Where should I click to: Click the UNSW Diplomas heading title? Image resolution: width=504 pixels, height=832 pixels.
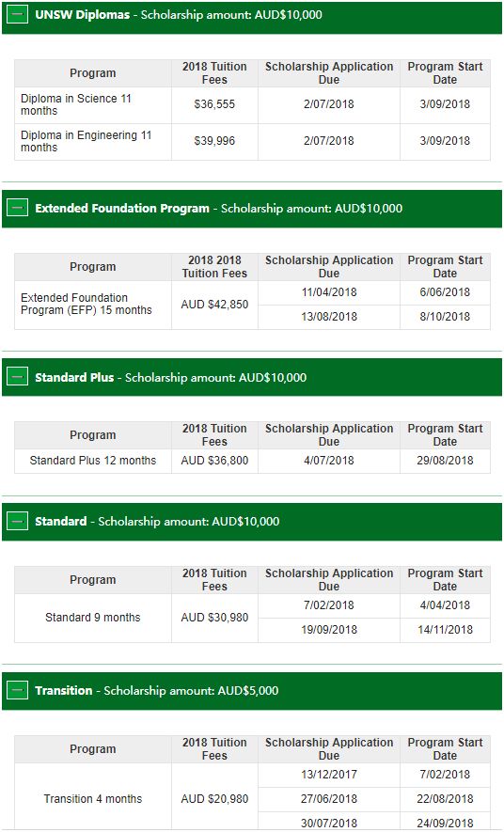pyautogui.click(x=82, y=15)
